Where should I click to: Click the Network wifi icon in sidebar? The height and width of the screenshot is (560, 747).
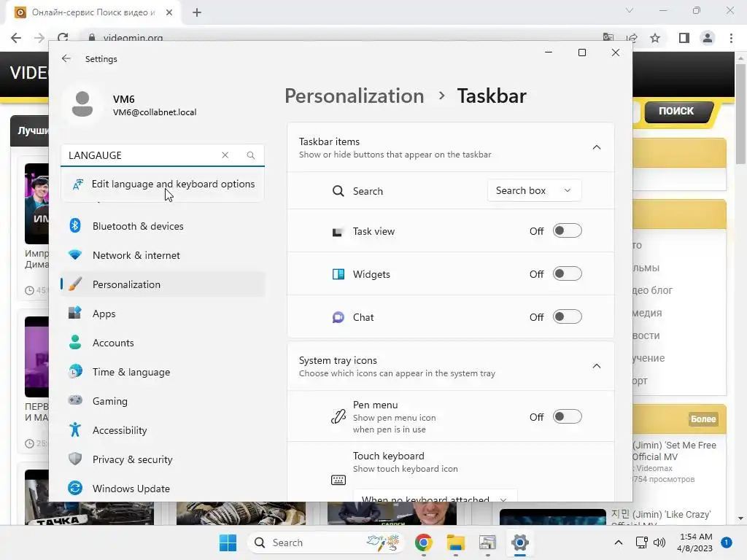pos(75,254)
